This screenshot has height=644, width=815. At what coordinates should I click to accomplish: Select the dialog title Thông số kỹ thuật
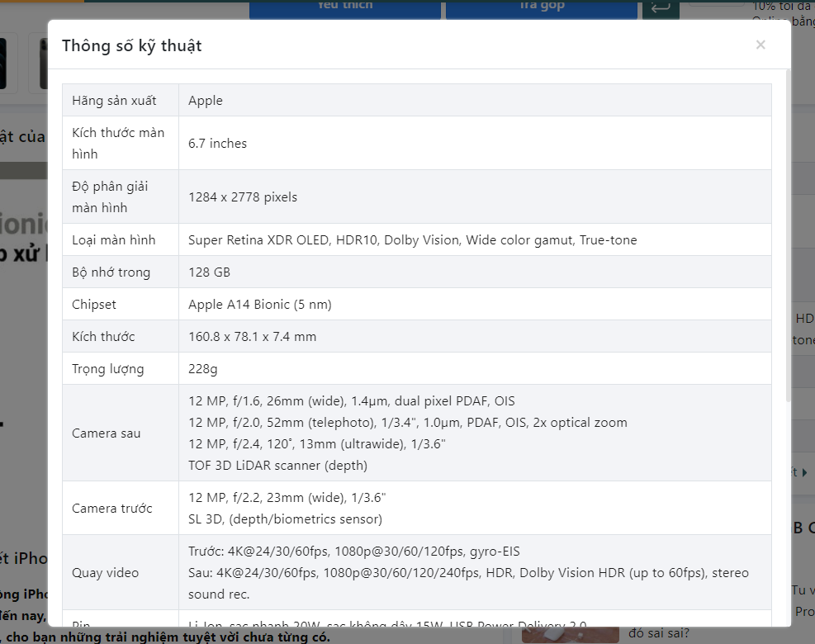(132, 45)
